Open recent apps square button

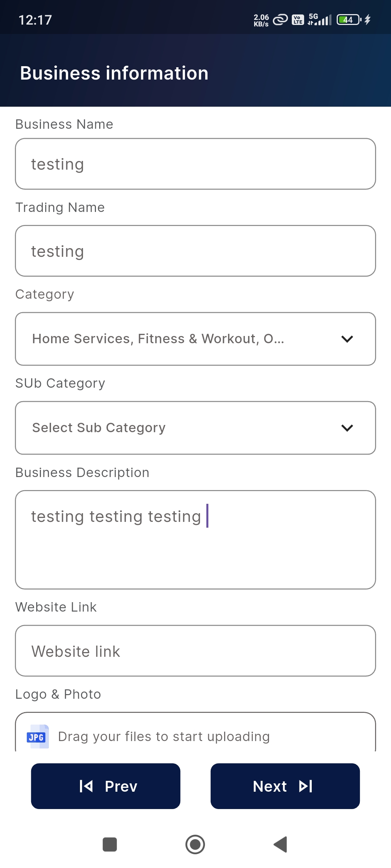[x=110, y=844]
